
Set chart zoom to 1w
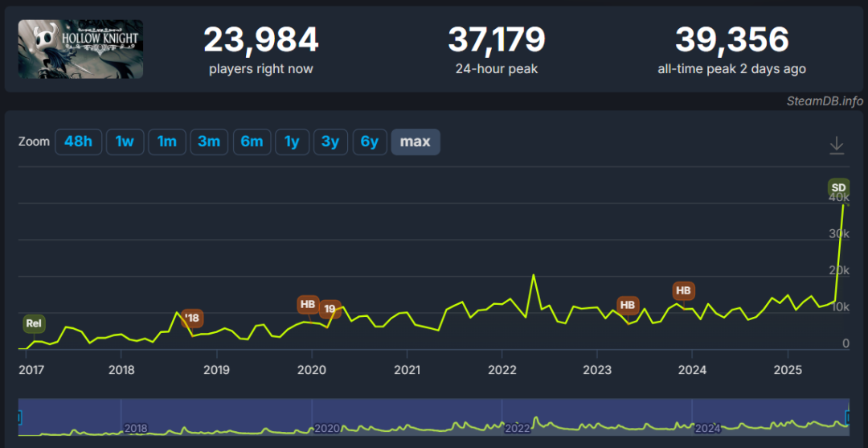coord(125,142)
